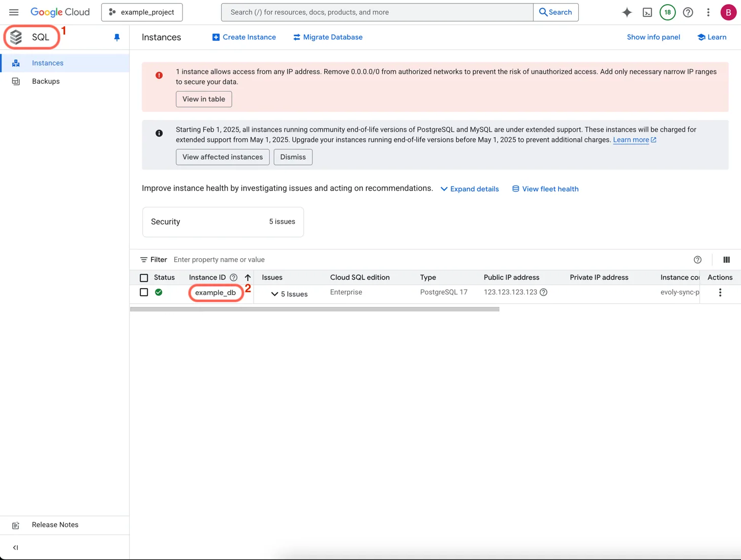Click the Private IP address column header

(x=599, y=277)
